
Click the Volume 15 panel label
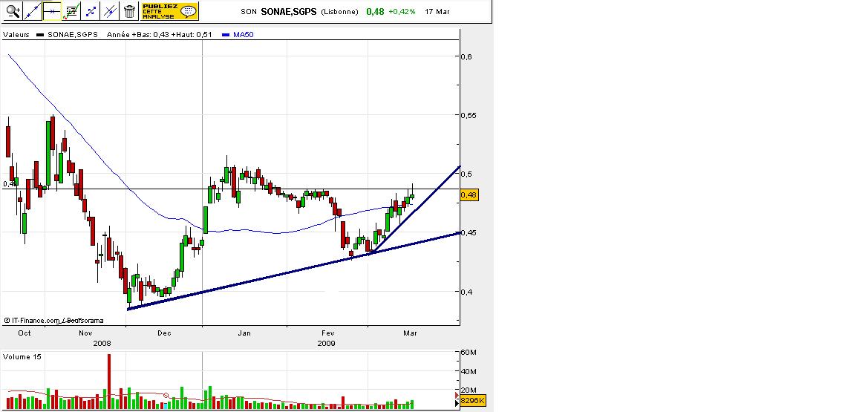(22, 356)
